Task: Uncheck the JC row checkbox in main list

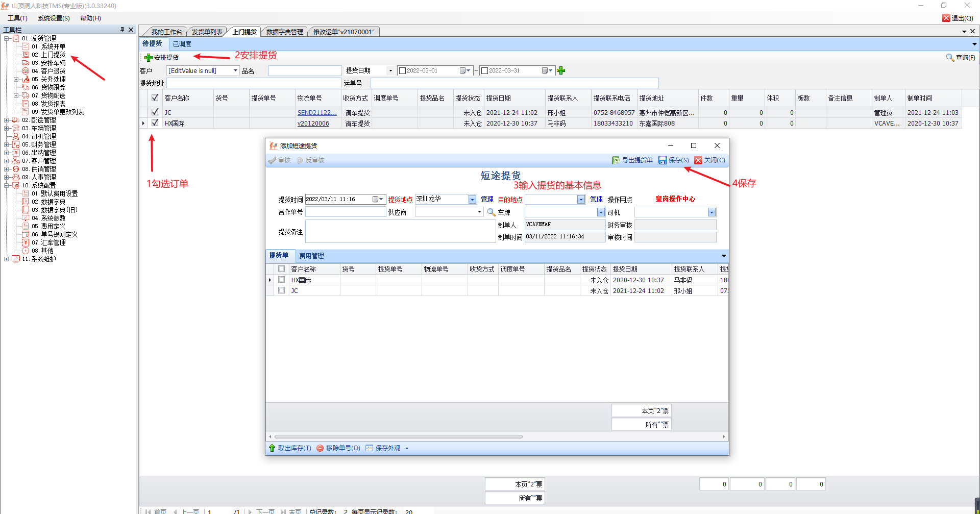Action: pyautogui.click(x=155, y=112)
